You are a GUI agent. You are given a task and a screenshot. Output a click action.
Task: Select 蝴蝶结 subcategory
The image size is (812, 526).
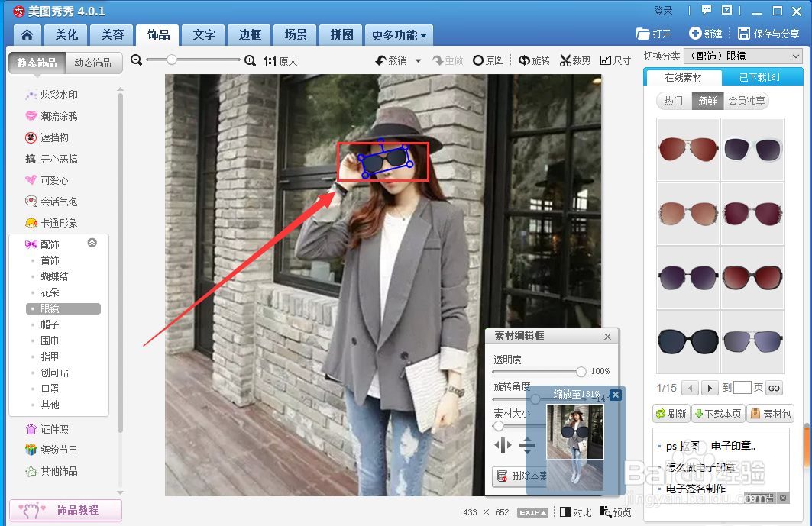[54, 276]
